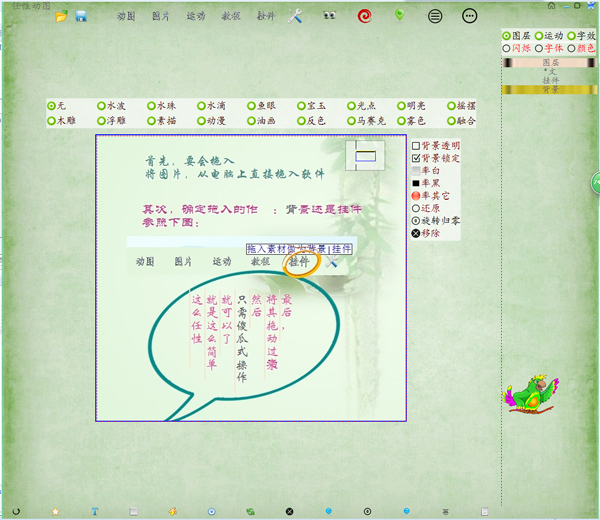Click the open folder icon in the toolbar

coord(61,17)
